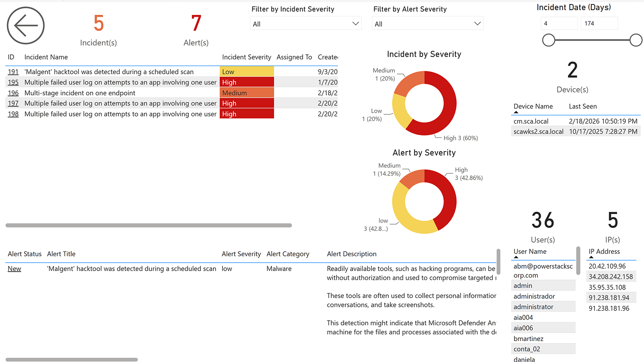Click the Incident Date minimum value field
This screenshot has width=644, height=362.
point(559,23)
